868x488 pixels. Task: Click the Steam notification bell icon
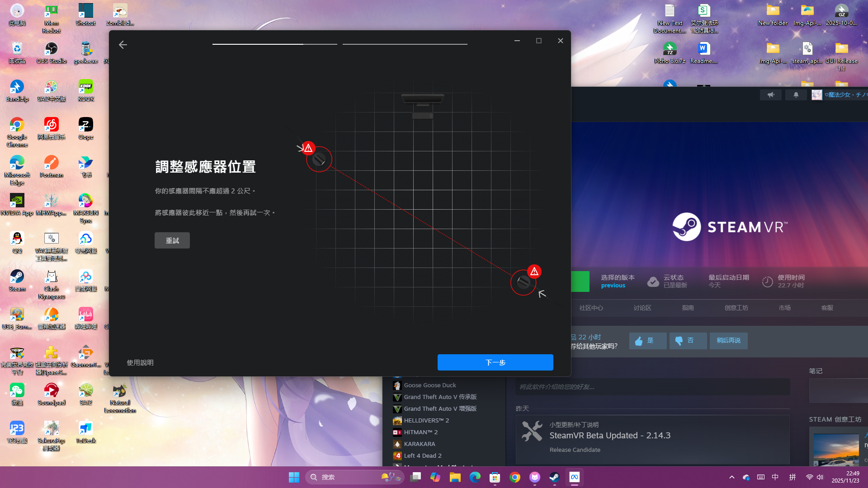coord(796,95)
